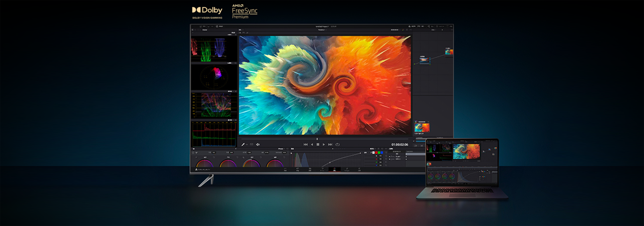
Task: Click the Play forward button
Action: pyautogui.click(x=324, y=145)
